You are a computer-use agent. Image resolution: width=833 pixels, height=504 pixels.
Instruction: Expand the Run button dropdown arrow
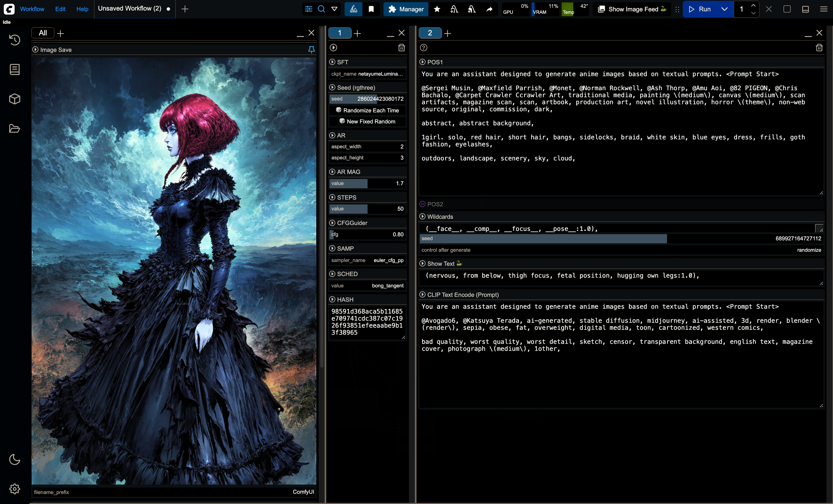724,9
